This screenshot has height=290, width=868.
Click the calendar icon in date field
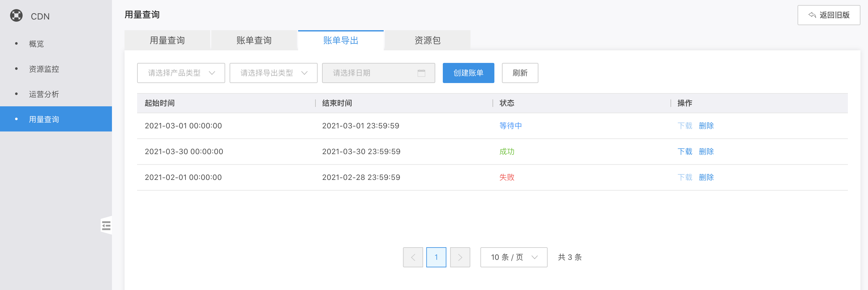[421, 73]
